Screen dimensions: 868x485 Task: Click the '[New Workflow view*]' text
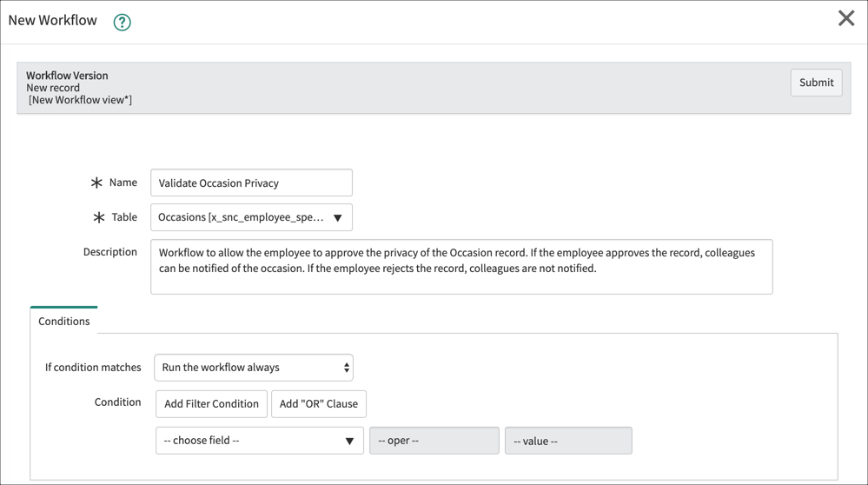(x=80, y=100)
